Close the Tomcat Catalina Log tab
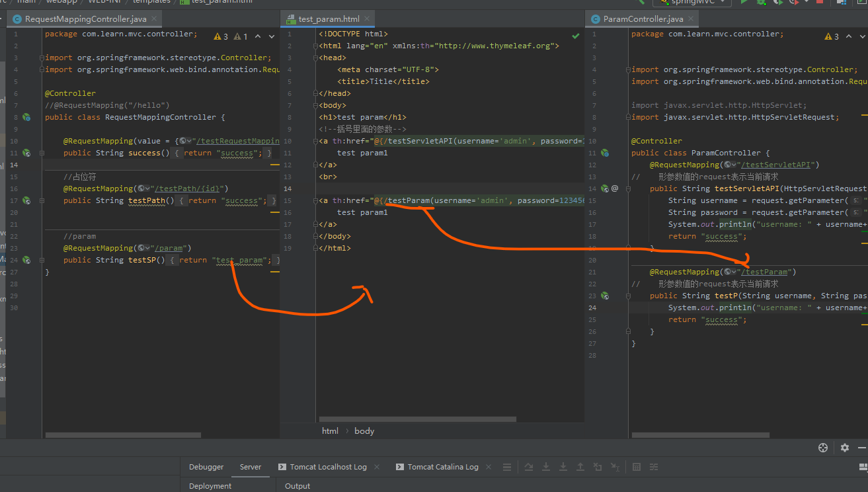The image size is (868, 492). [x=488, y=467]
